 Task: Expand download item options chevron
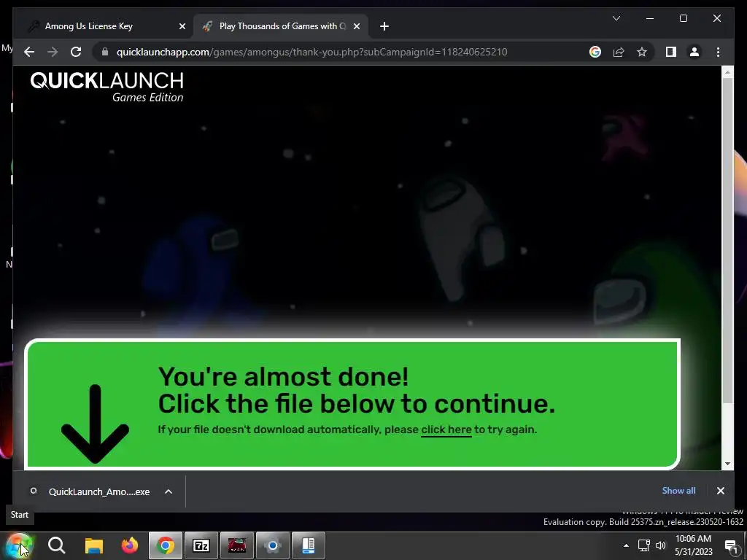(x=169, y=491)
